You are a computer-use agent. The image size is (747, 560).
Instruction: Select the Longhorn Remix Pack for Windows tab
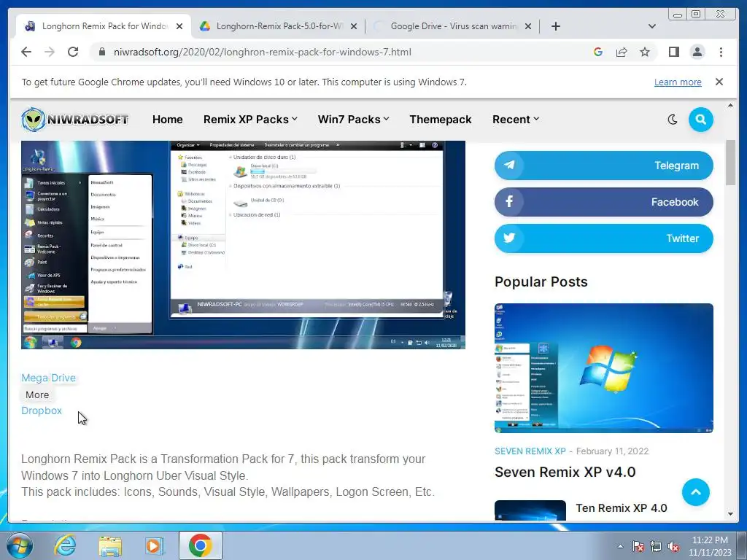(98, 26)
